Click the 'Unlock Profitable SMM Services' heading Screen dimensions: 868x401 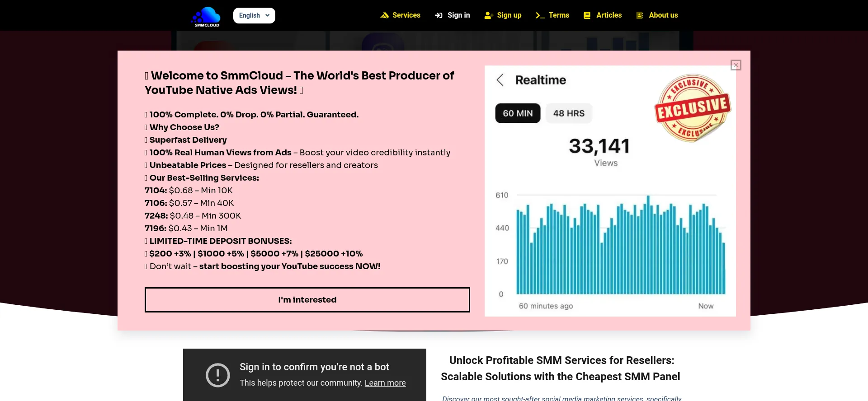click(x=561, y=368)
